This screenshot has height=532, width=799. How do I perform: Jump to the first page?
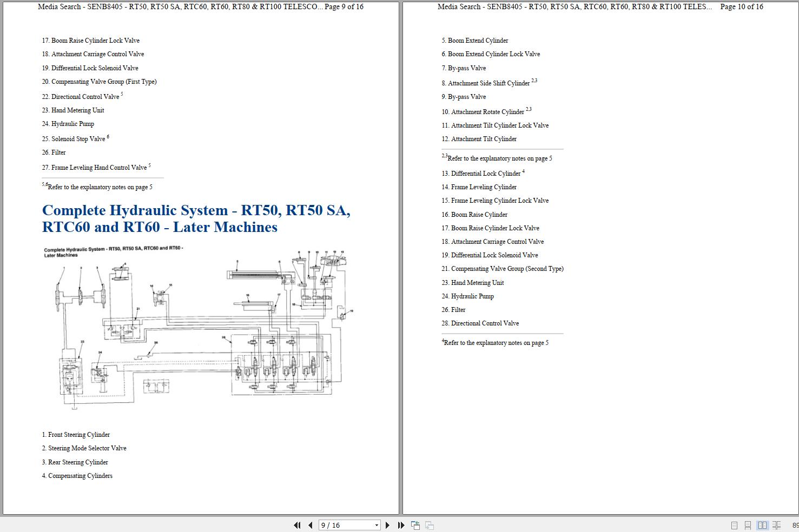coord(297,525)
